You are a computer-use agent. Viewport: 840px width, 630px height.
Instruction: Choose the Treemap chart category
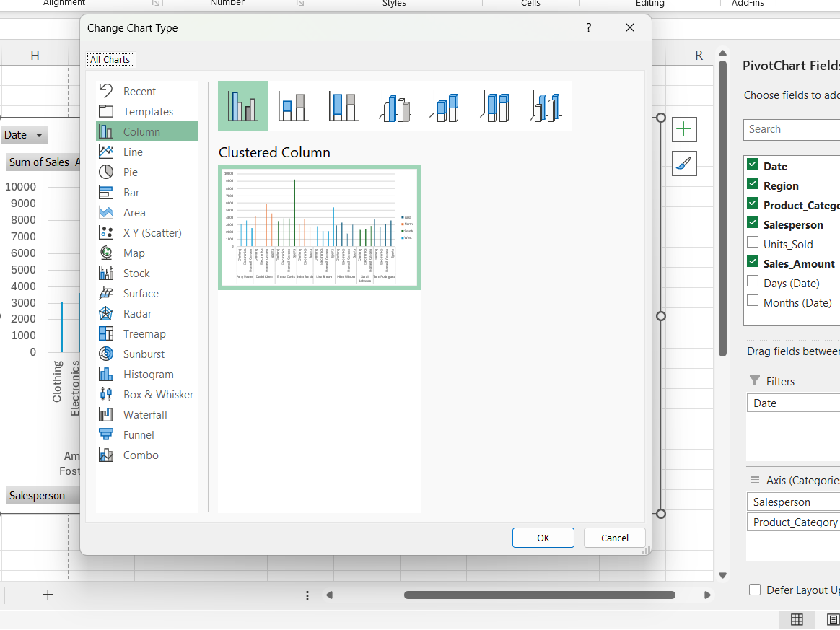pos(146,333)
